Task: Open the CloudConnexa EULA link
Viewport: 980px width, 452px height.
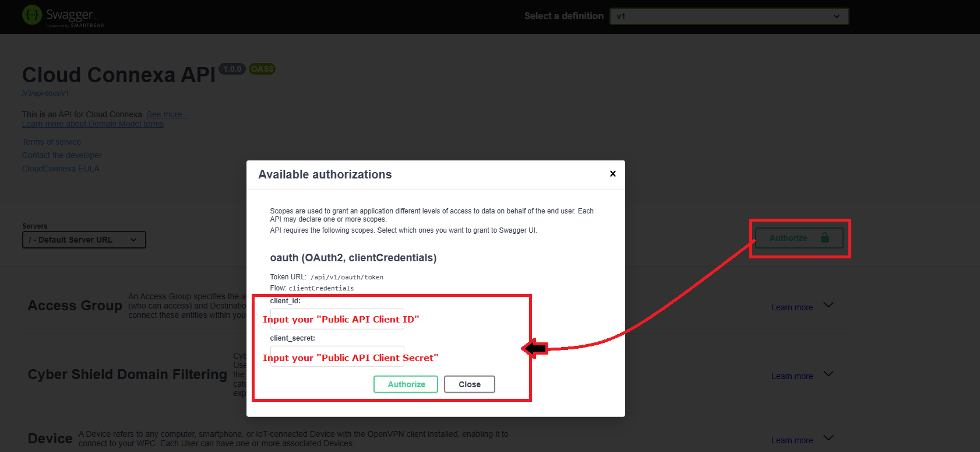Action: coord(61,169)
